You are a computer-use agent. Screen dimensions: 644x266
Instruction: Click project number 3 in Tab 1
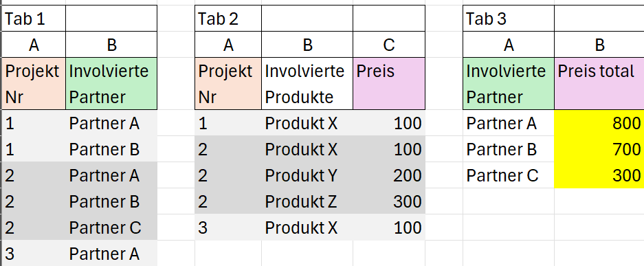(34, 254)
